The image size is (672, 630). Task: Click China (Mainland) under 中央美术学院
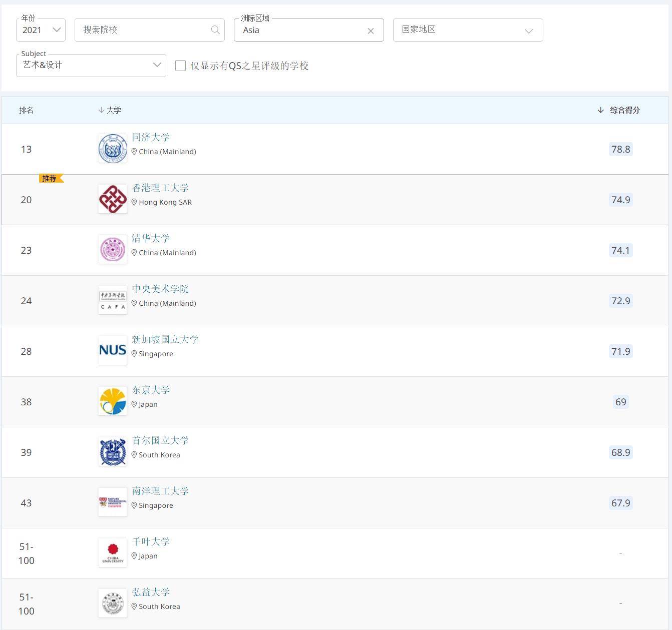pos(167,303)
